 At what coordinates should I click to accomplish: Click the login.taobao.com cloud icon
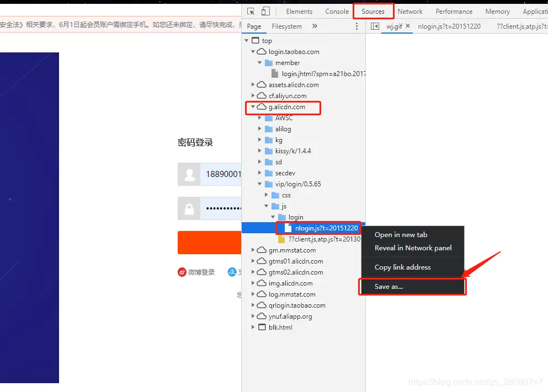click(x=262, y=52)
